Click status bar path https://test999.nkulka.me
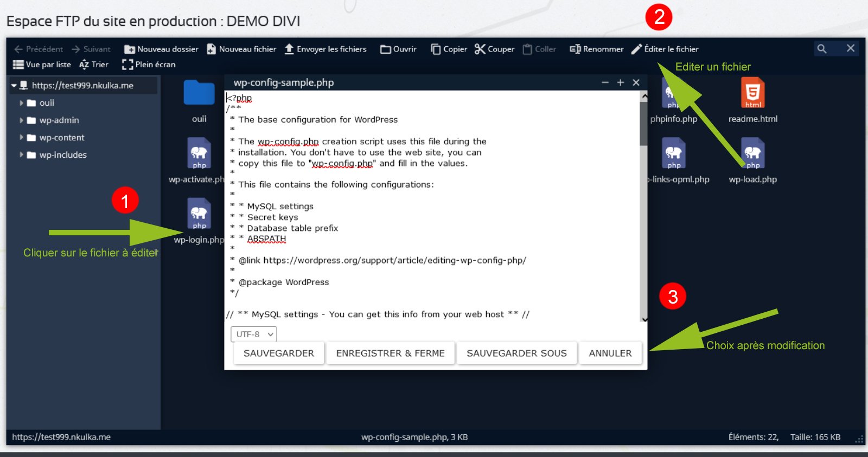868x457 pixels. [x=61, y=437]
